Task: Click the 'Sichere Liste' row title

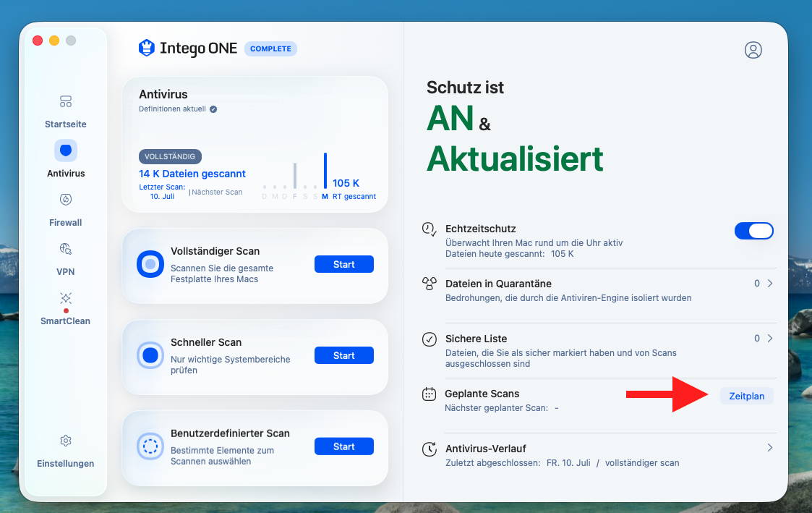Action: 476,339
